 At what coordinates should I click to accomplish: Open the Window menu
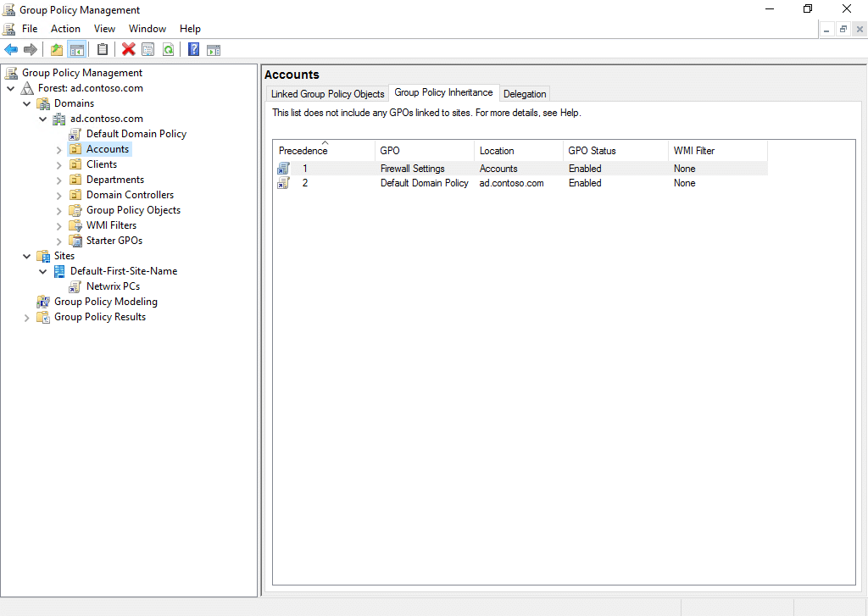pyautogui.click(x=147, y=29)
